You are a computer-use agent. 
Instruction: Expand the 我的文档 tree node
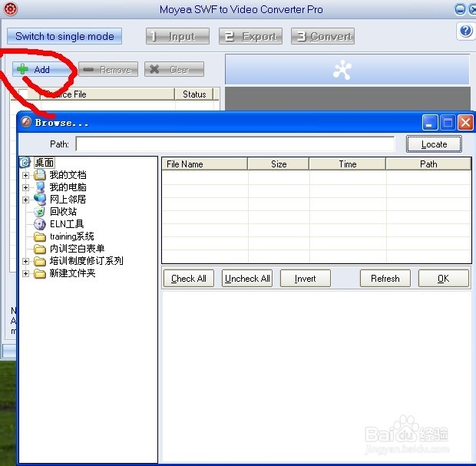click(26, 175)
